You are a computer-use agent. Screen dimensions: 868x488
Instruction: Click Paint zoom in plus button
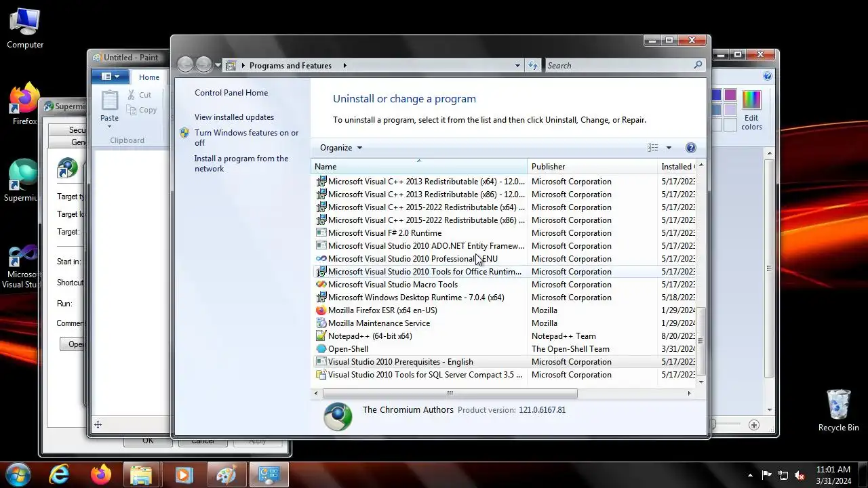click(x=754, y=425)
